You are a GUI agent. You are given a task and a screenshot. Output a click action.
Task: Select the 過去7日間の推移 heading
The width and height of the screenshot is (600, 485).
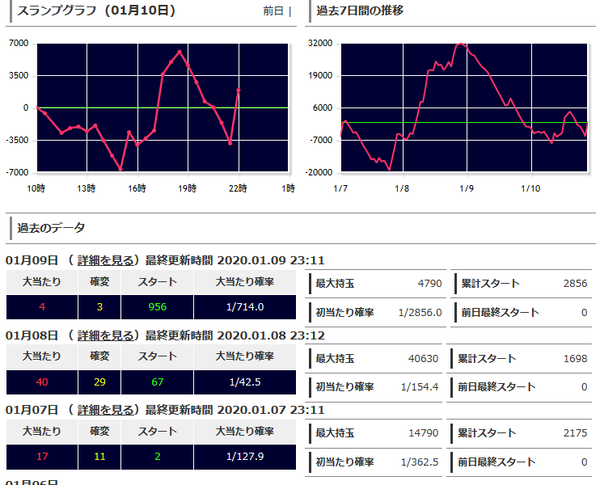360,10
